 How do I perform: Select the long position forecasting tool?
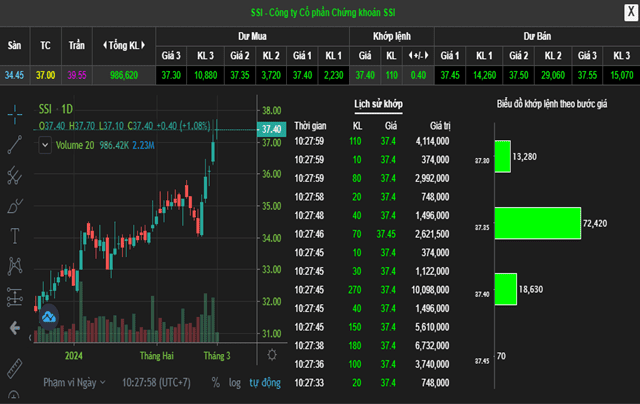click(15, 297)
